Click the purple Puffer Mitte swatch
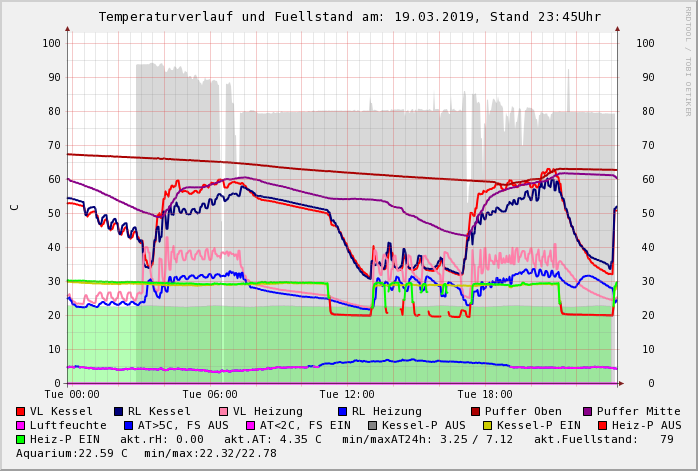The image size is (698, 471). coord(588,411)
